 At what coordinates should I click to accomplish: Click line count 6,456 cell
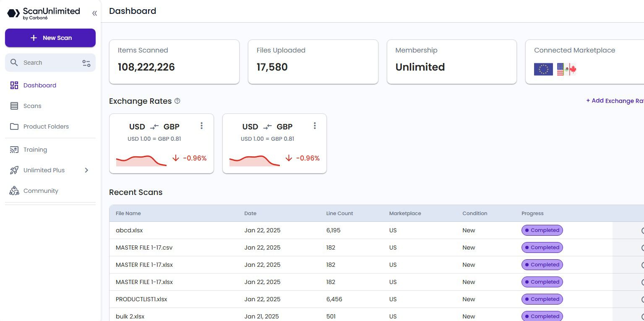coord(334,299)
